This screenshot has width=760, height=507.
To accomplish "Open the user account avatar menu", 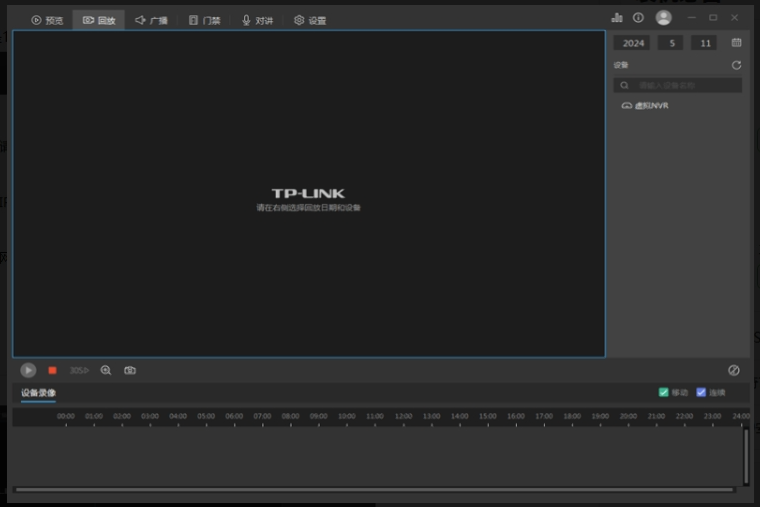I will [663, 18].
